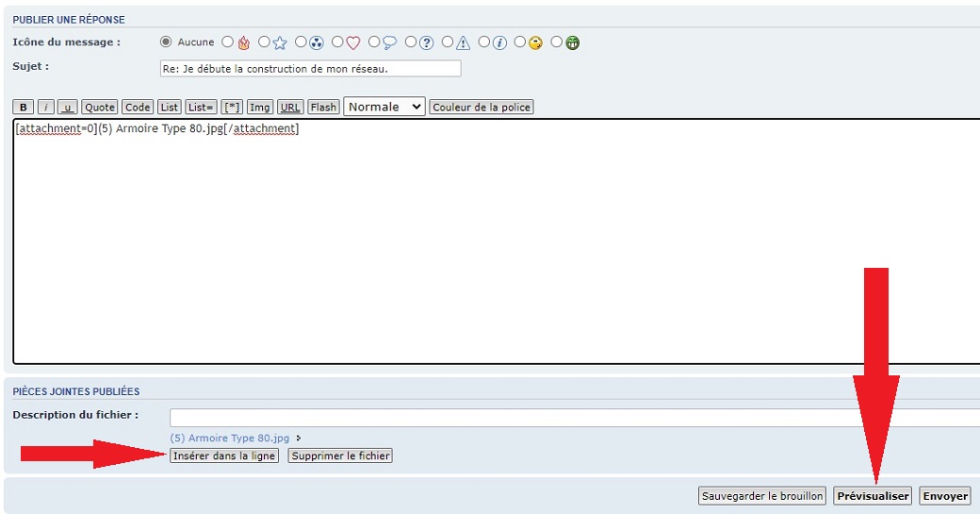Screen dimensions: 980x514
Task: Open the '(5) Armoire Type 80.jpg' attachment link
Action: (x=229, y=438)
